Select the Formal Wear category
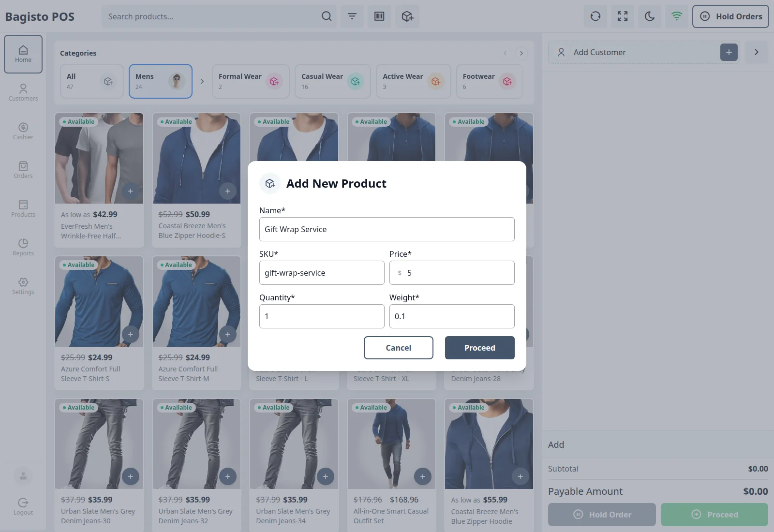This screenshot has height=532, width=774. pyautogui.click(x=251, y=81)
